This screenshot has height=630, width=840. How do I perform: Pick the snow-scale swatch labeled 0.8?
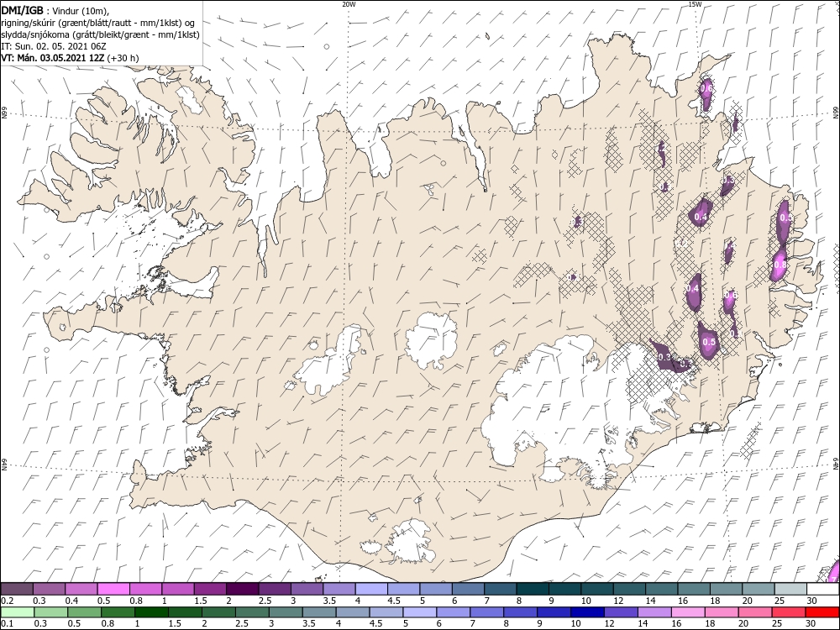pyautogui.click(x=145, y=589)
